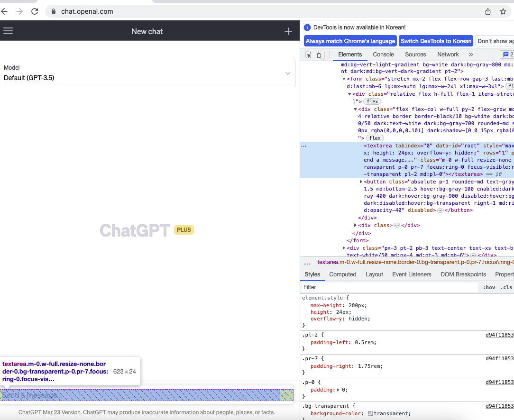Reload the chat.openai.com page

[35, 11]
